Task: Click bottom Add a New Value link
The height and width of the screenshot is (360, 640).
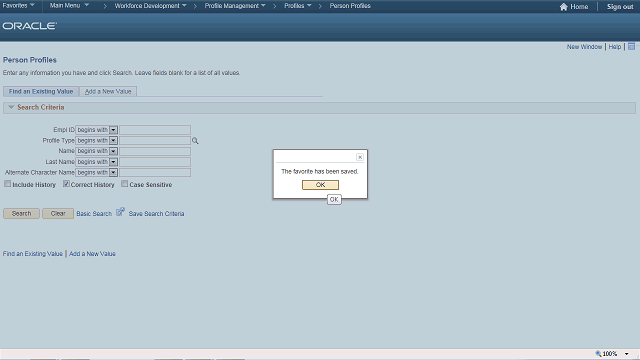Action: click(x=92, y=254)
